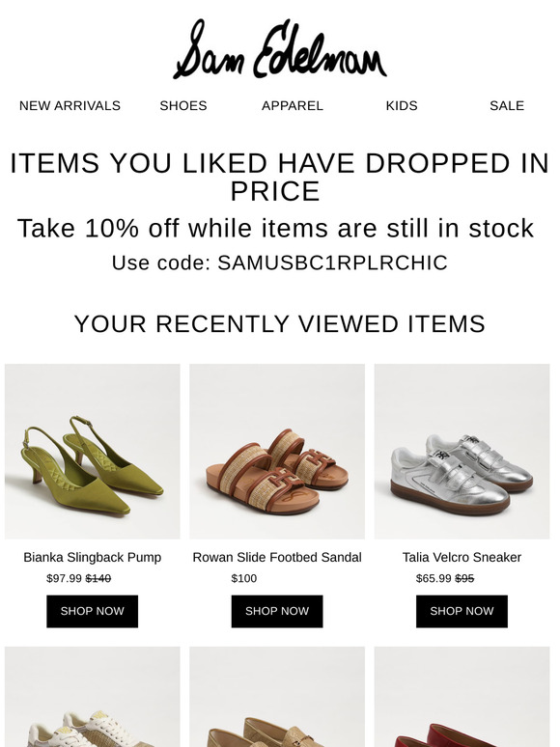Open the silver Talia Velcro Sneaker image
Viewport: 560px width, 747px height.
[462, 452]
